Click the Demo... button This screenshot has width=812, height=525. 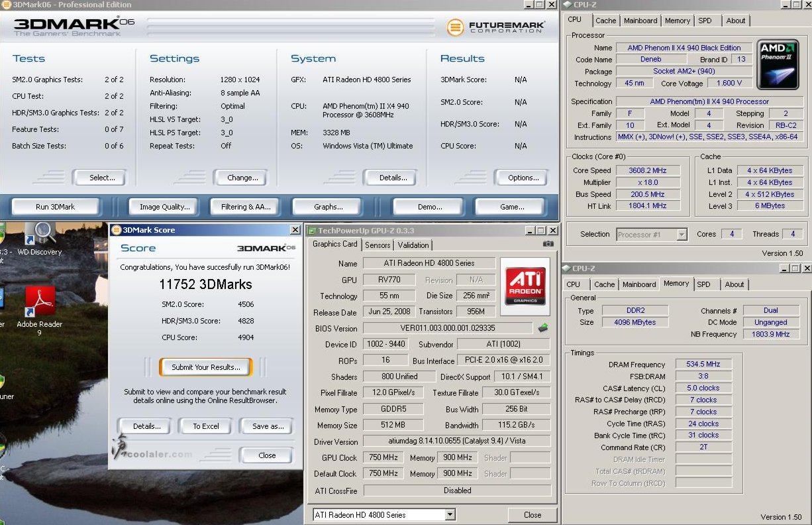point(430,207)
